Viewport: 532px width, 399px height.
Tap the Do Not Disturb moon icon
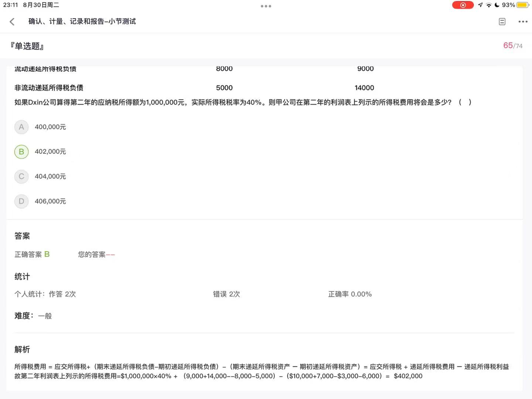[x=497, y=5]
